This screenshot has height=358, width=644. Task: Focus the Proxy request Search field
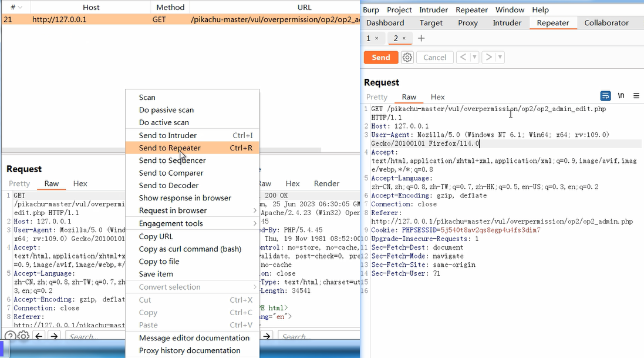pos(95,336)
